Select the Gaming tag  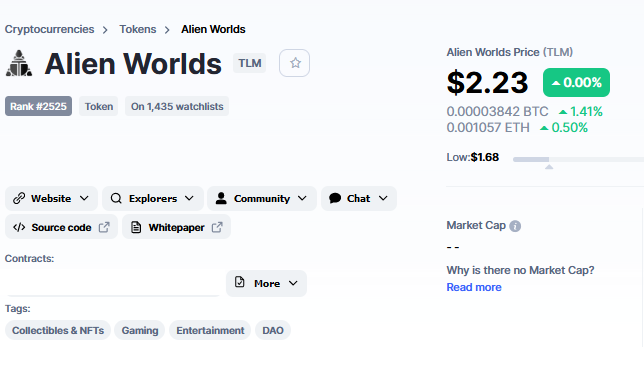coord(140,331)
